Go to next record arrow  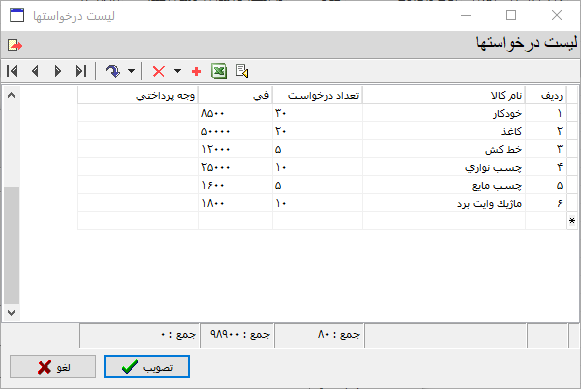58,71
